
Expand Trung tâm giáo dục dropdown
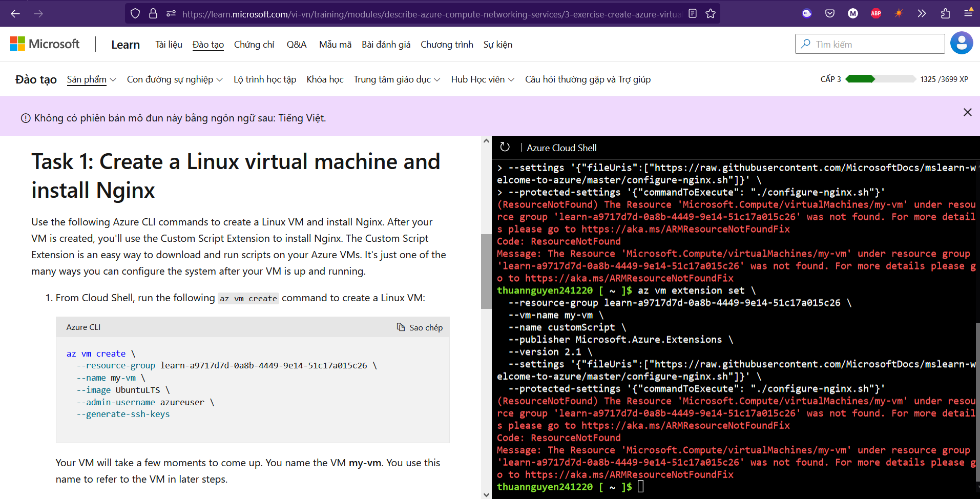(x=397, y=79)
